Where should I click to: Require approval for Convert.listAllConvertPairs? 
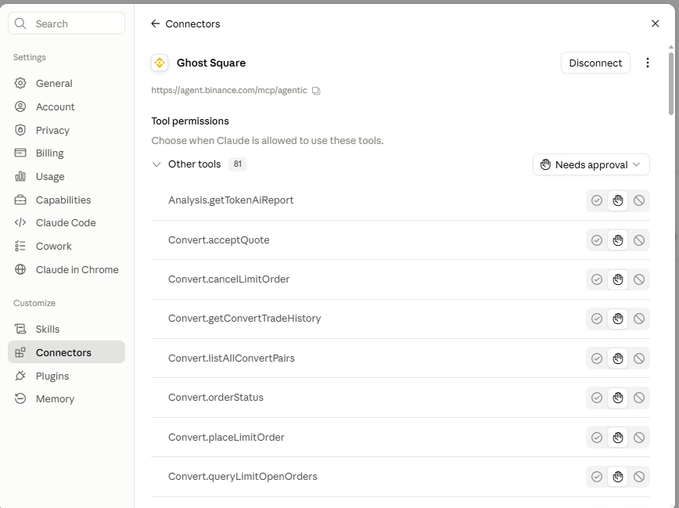pos(618,359)
